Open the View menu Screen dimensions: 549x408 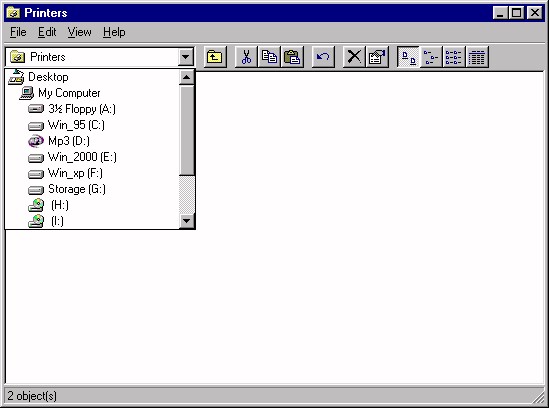(79, 32)
